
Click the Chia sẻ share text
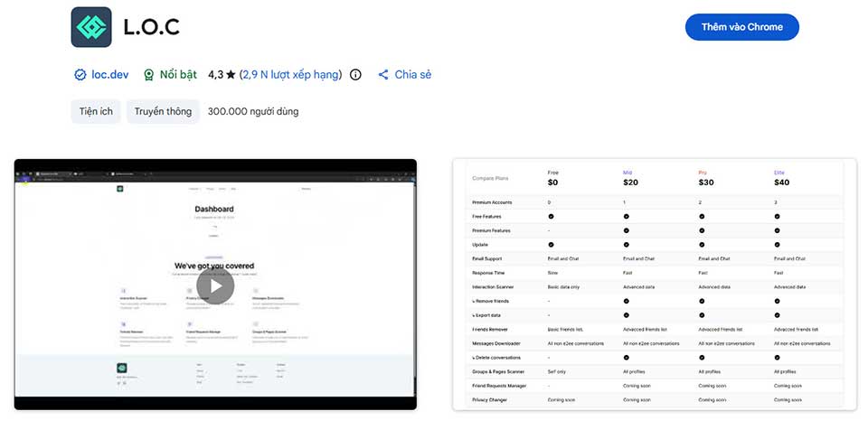coord(412,75)
